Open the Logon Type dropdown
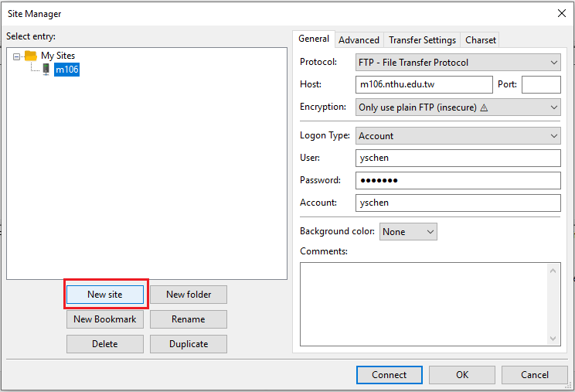Viewport: 575px width, 392px height. 458,136
